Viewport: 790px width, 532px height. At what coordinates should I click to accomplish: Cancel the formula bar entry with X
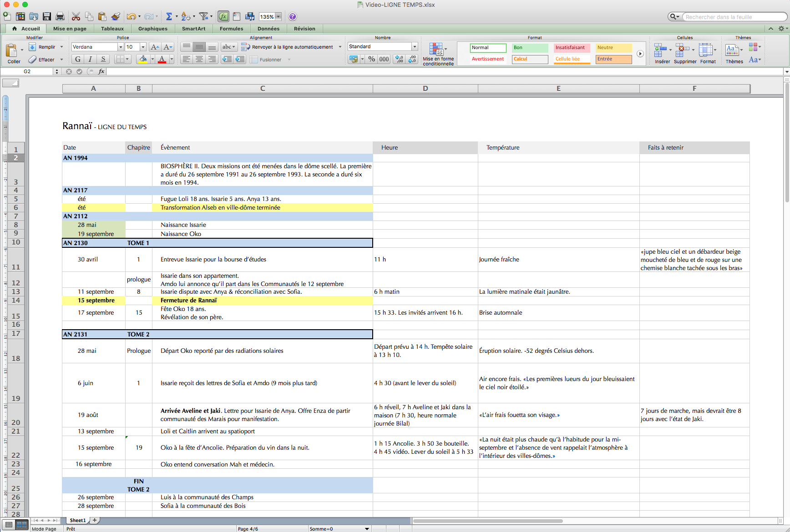(x=69, y=71)
